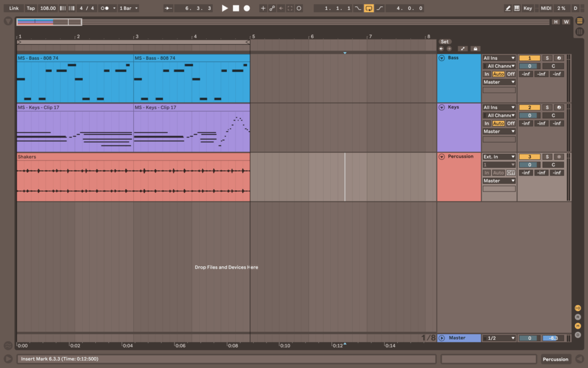Image resolution: width=588 pixels, height=368 pixels.
Task: Set Percussion monitoring to Off
Action: [510, 172]
